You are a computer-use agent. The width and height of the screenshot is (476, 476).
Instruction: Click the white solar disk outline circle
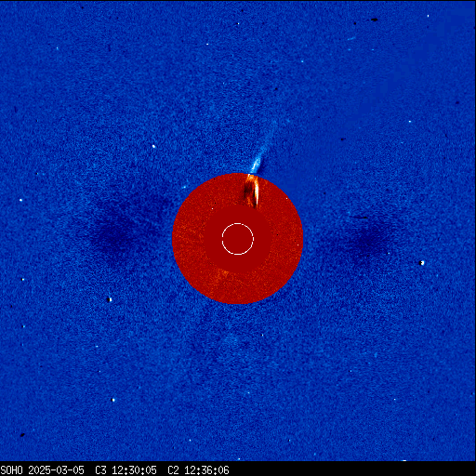238,239
